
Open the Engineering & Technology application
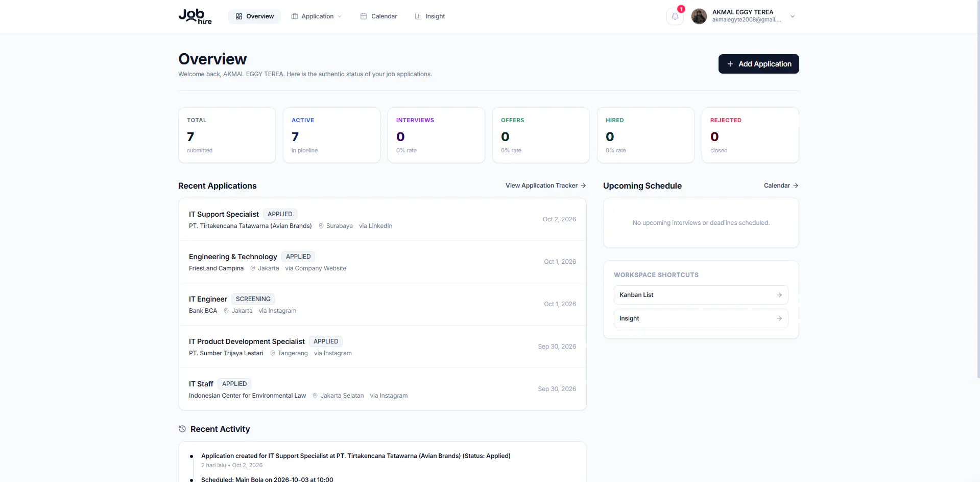383,262
